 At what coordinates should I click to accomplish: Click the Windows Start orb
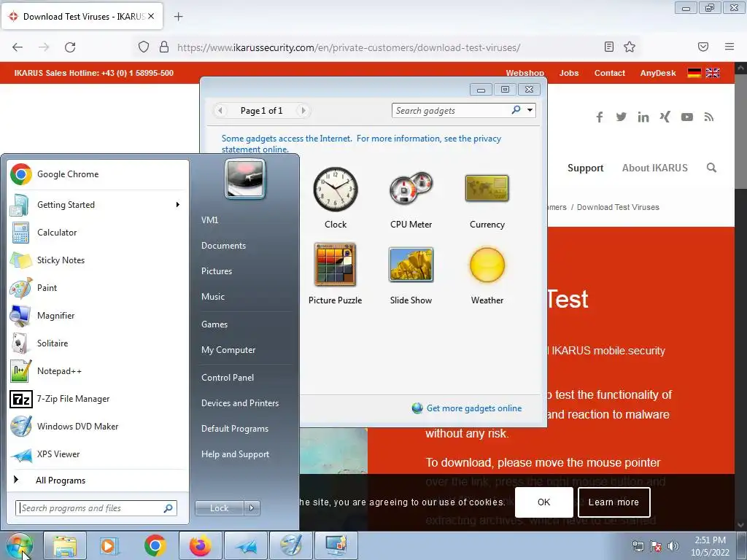[20, 545]
